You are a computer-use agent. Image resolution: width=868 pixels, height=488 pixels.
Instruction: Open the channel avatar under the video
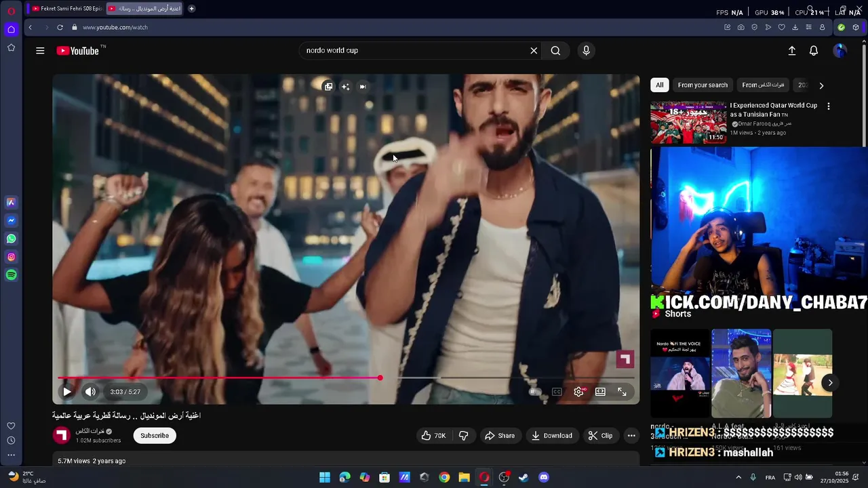click(x=62, y=435)
